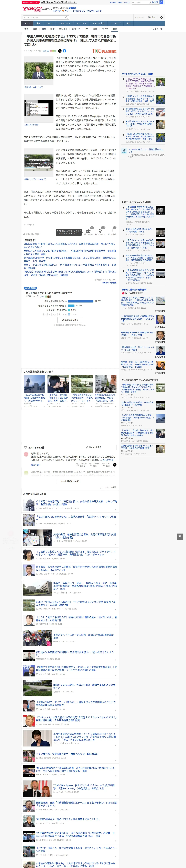
Task: Open the みんなの意見 badge
Action: pos(30,288)
